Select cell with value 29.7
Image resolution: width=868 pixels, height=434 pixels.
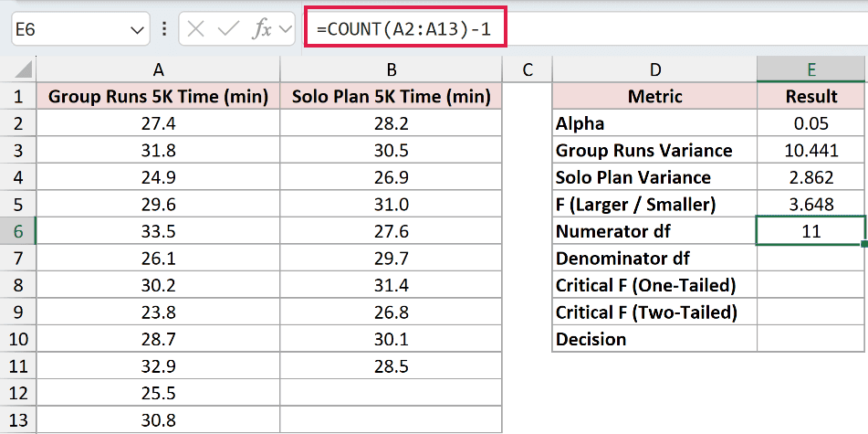pyautogui.click(x=392, y=259)
